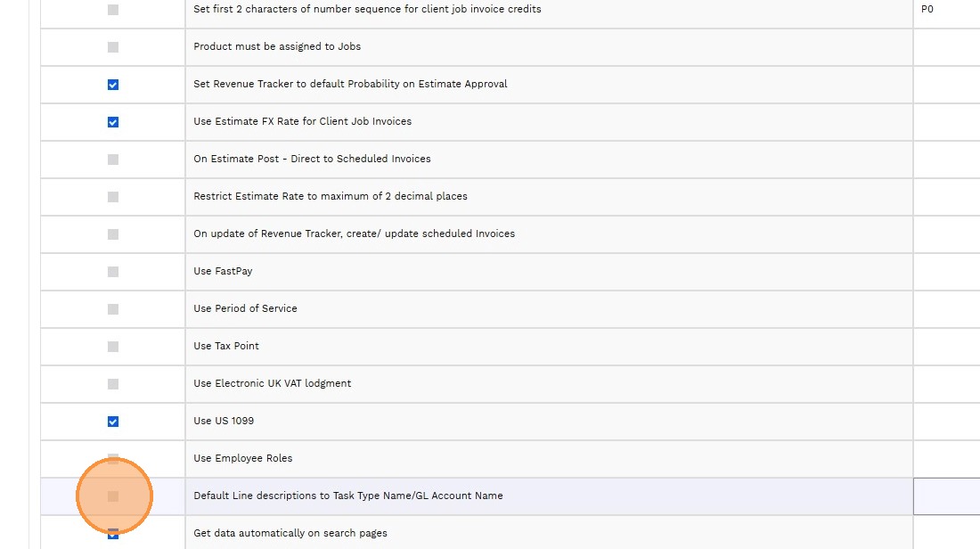Viewport: 980px width, 549px height.
Task: Uncheck 'Get data automatically on search pages'
Action: [x=113, y=534]
